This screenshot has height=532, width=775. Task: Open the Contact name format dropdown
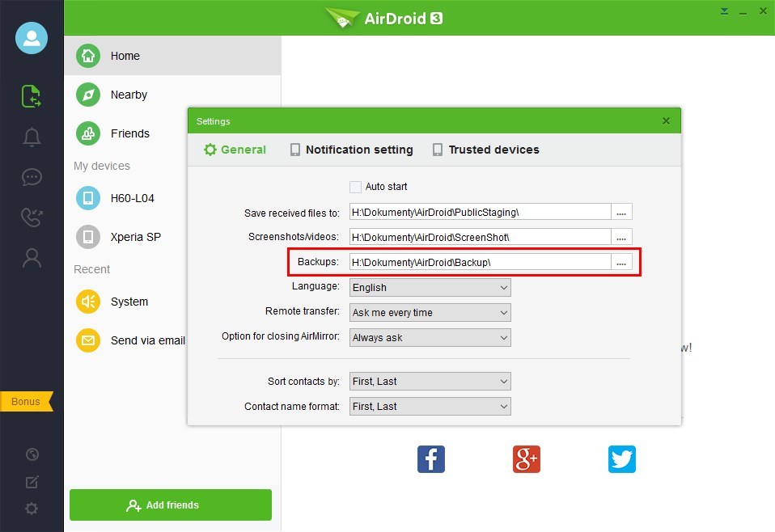click(x=430, y=407)
